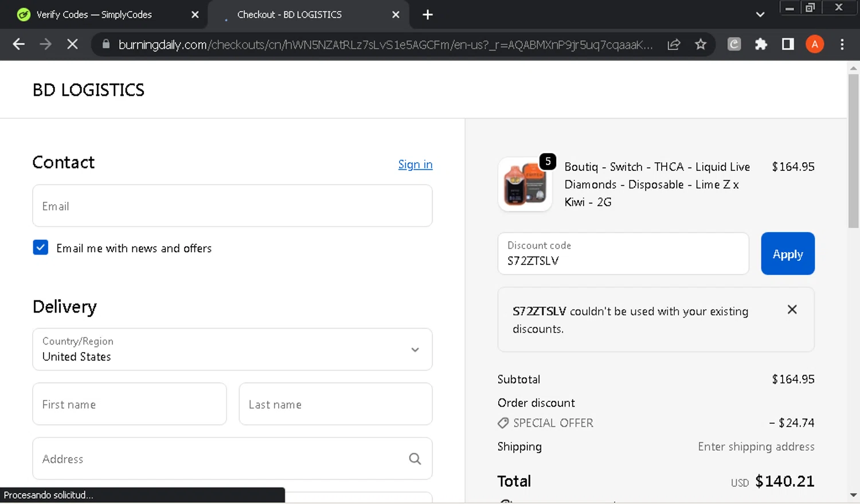
Task: Click the SPECIAL OFFER tag icon
Action: 503,423
